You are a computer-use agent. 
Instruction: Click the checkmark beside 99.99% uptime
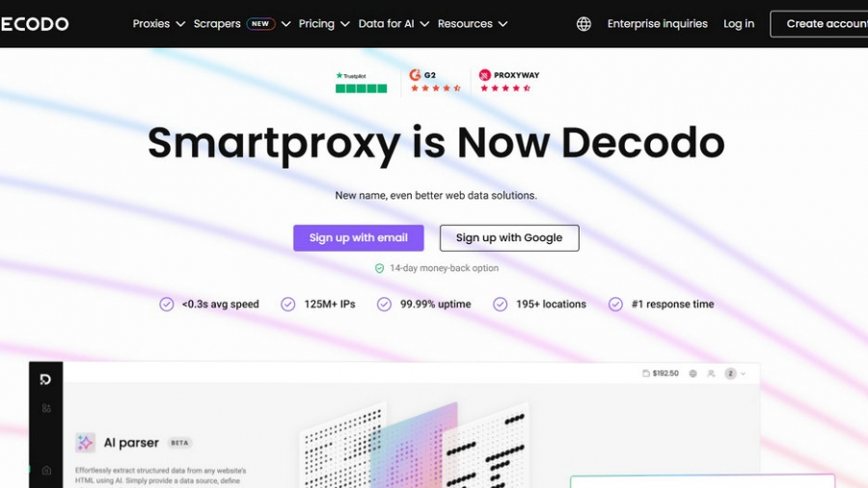[x=384, y=305]
